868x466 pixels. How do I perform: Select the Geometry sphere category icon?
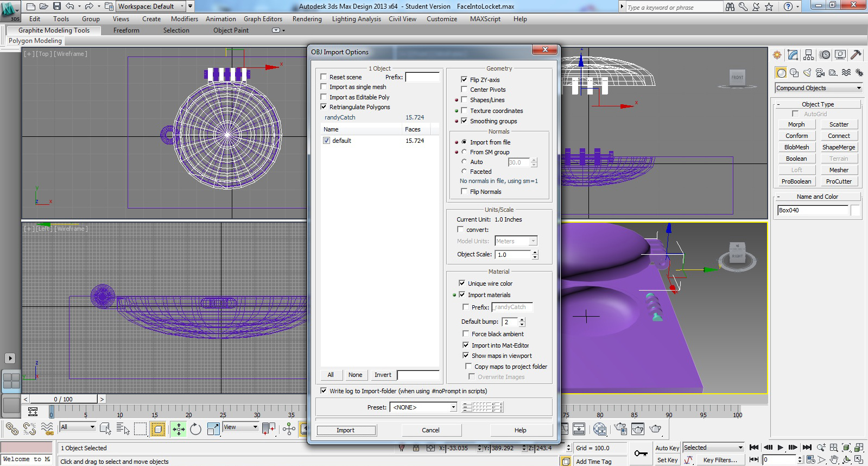[x=781, y=73]
